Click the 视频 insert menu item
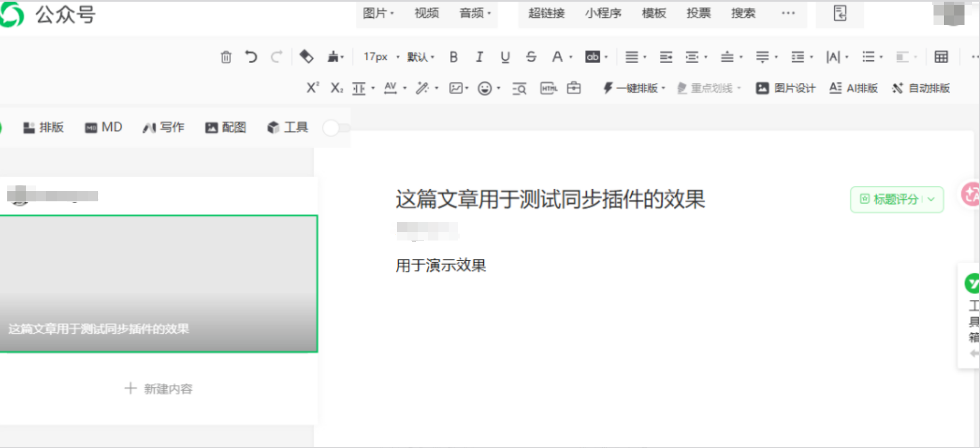Image resolution: width=980 pixels, height=448 pixels. pos(427,13)
